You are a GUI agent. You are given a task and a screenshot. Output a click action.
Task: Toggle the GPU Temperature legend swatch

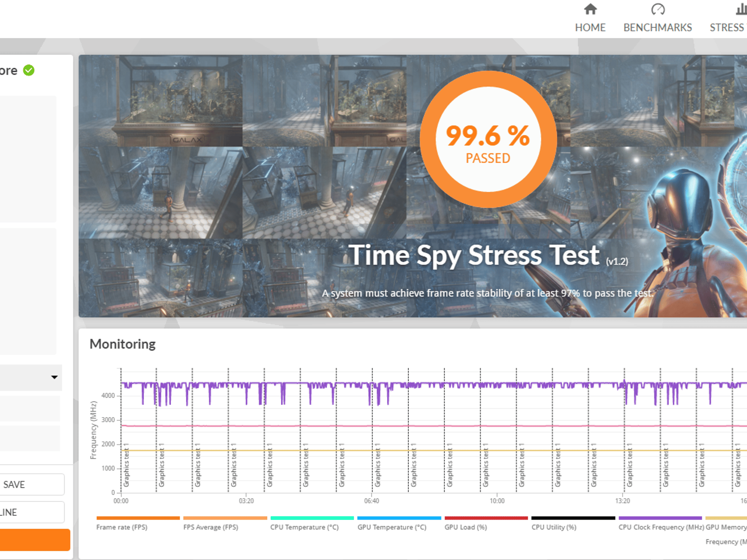coord(399,518)
